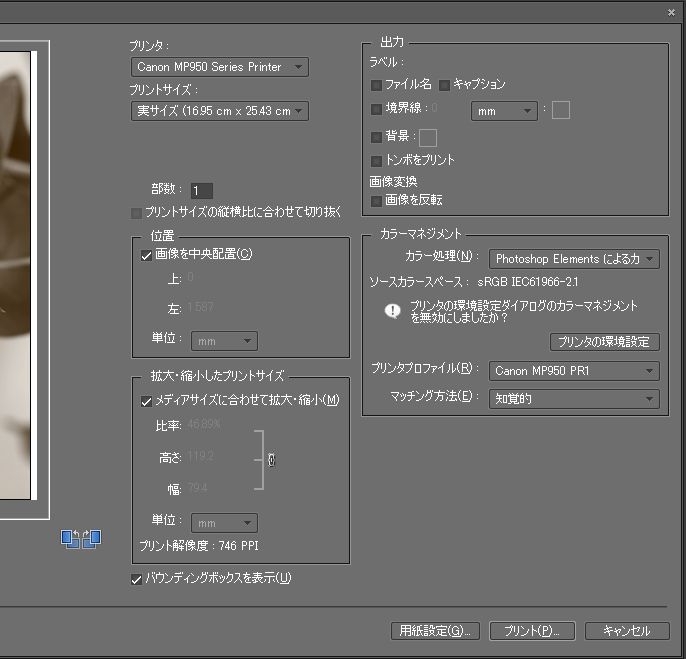
Task: Click the 用紙設定 button
Action: 435,631
